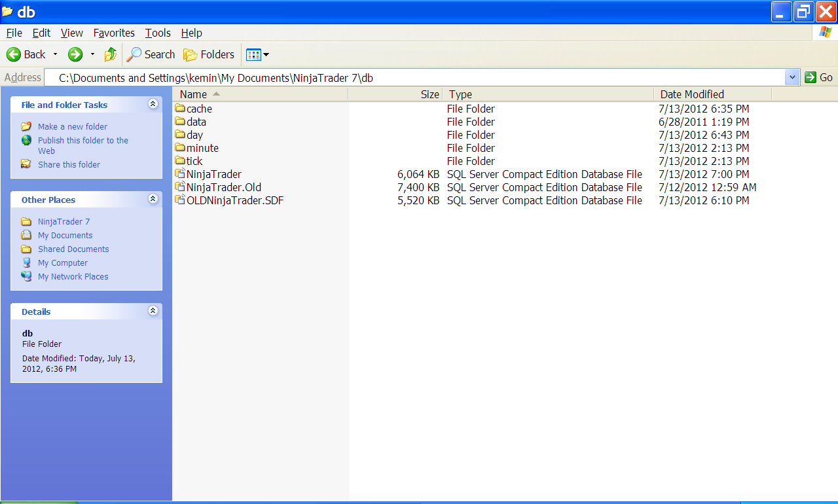The height and width of the screenshot is (504, 838).
Task: Click the Views toolbar icon
Action: [x=253, y=54]
